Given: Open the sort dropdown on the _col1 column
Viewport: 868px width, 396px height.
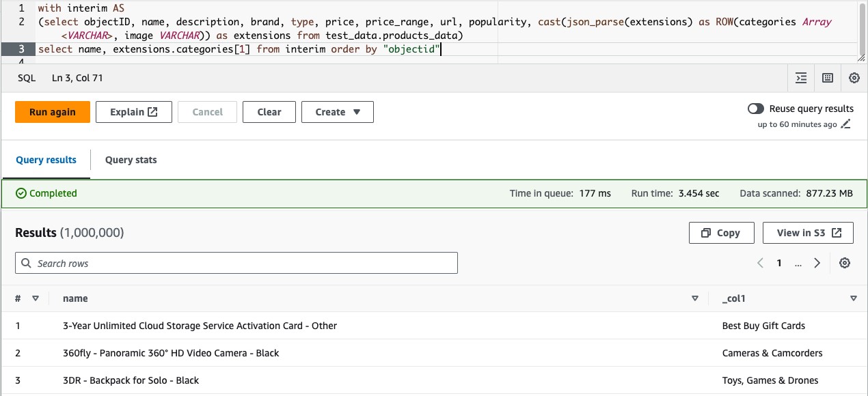Looking at the screenshot, I should point(853,298).
